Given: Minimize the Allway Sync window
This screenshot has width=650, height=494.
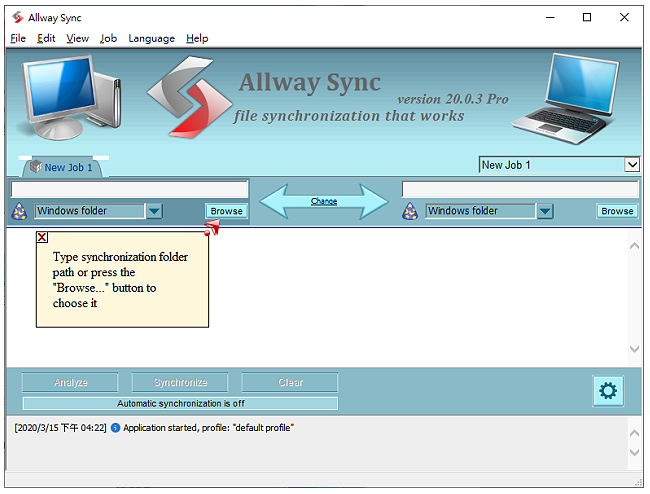Looking at the screenshot, I should pos(550,17).
